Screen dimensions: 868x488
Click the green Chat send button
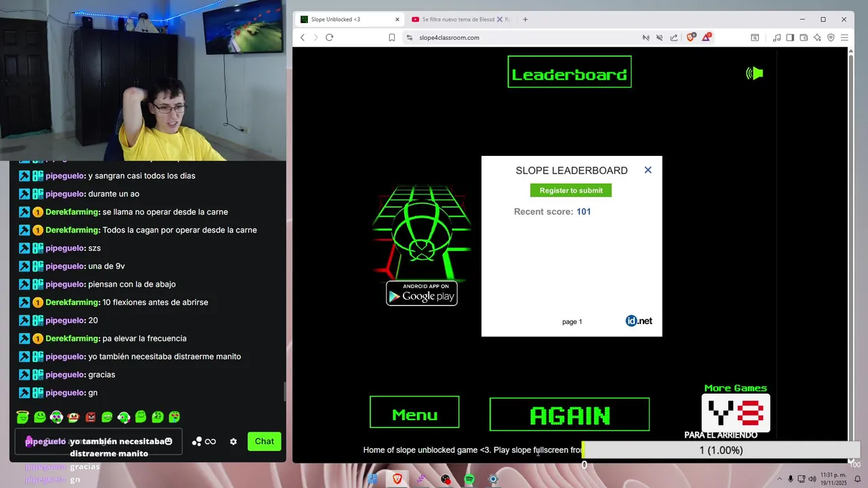pyautogui.click(x=264, y=441)
